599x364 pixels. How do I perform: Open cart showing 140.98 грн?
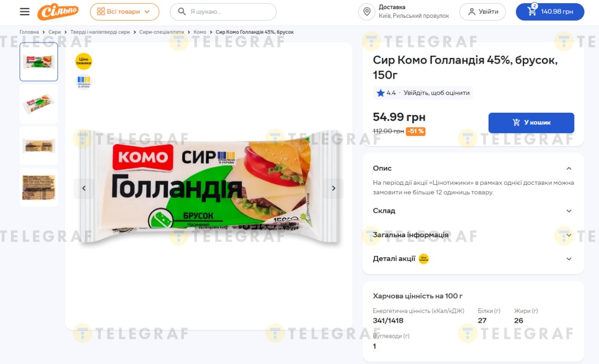tap(550, 12)
